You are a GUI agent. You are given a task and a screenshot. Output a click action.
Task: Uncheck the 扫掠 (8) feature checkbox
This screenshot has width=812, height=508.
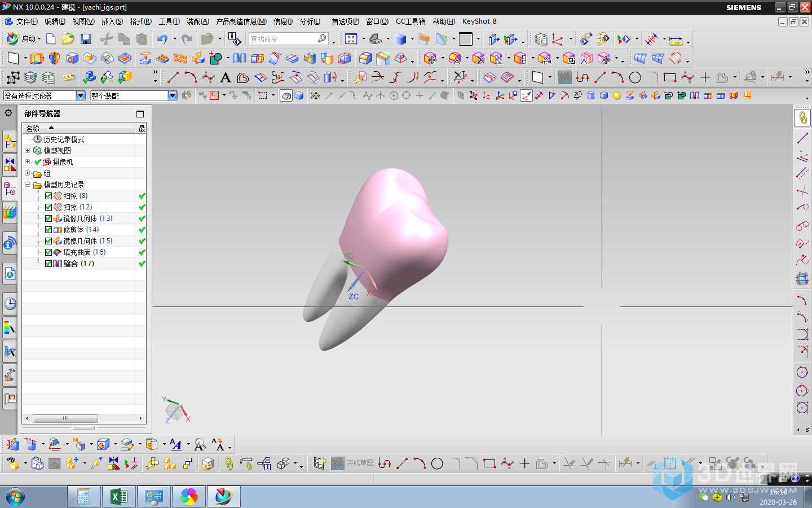48,196
